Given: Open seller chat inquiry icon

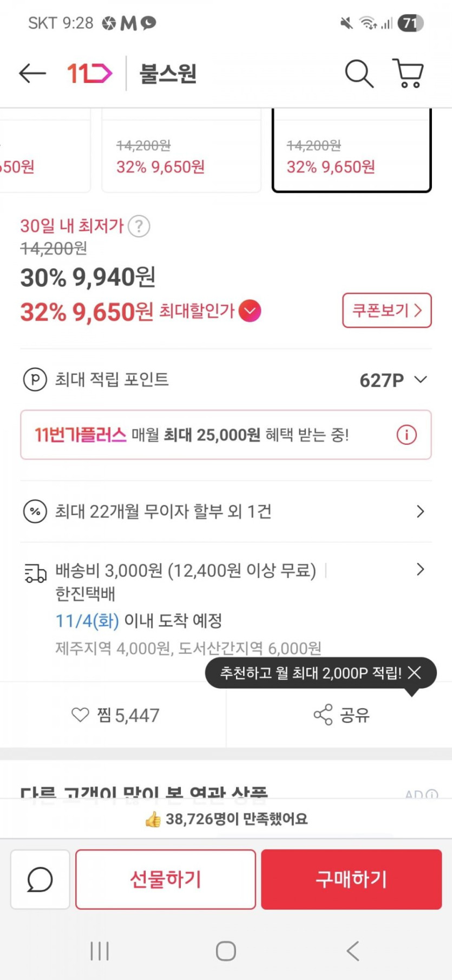Looking at the screenshot, I should pos(40,879).
